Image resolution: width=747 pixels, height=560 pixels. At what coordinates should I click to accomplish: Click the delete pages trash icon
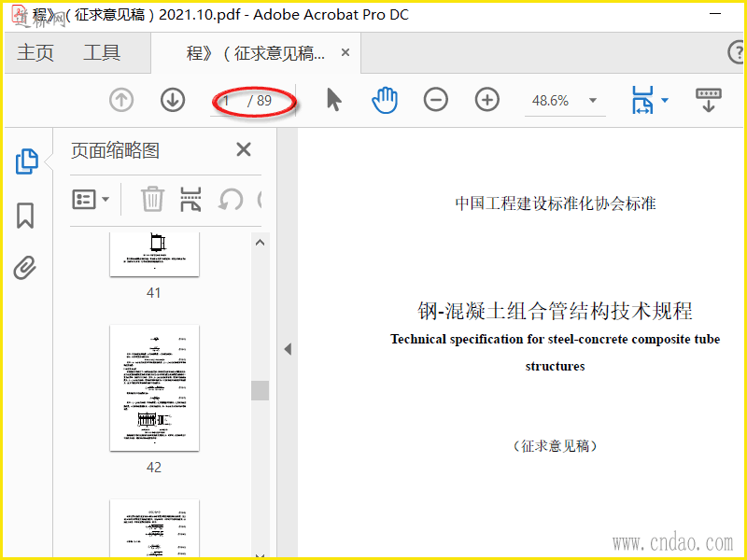pyautogui.click(x=152, y=199)
